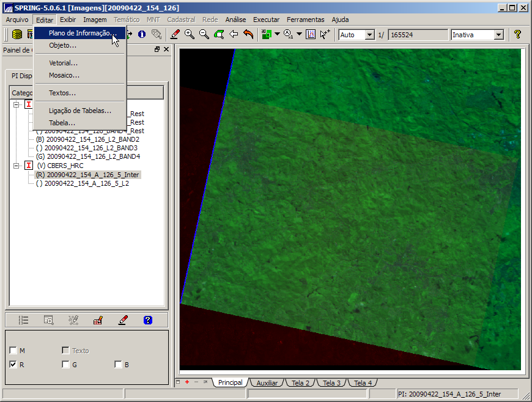Click the scale value input field
Viewport: 532px width, 402px height.
pyautogui.click(x=417, y=35)
